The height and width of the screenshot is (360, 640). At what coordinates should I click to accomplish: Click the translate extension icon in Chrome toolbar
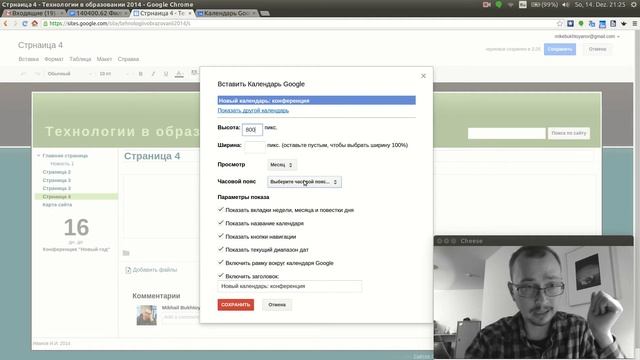(x=591, y=24)
